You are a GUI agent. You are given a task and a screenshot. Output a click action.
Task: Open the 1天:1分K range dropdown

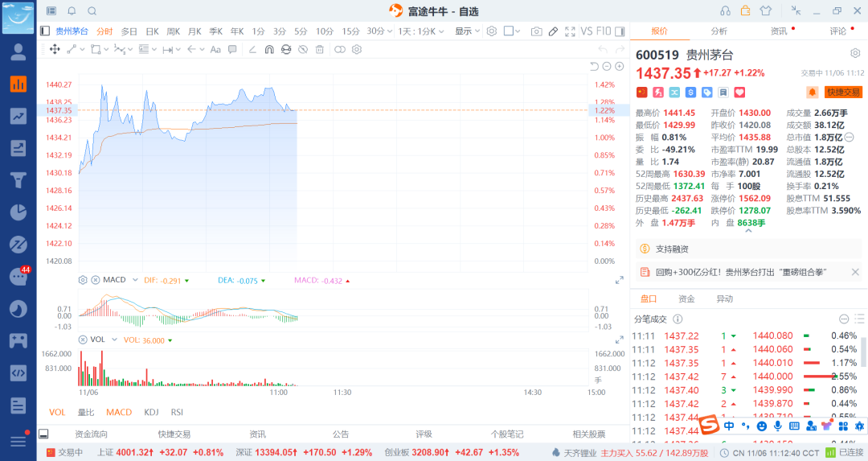pyautogui.click(x=420, y=31)
